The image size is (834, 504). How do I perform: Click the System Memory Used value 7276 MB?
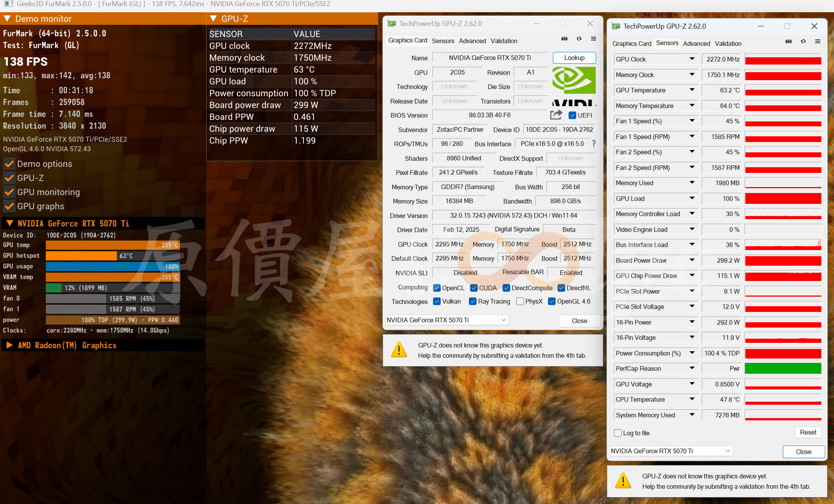point(722,415)
